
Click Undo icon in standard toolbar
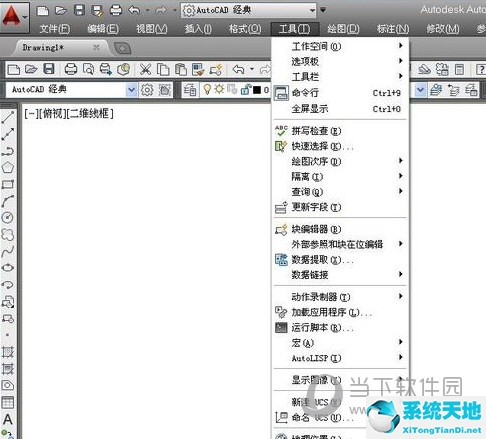238,69
